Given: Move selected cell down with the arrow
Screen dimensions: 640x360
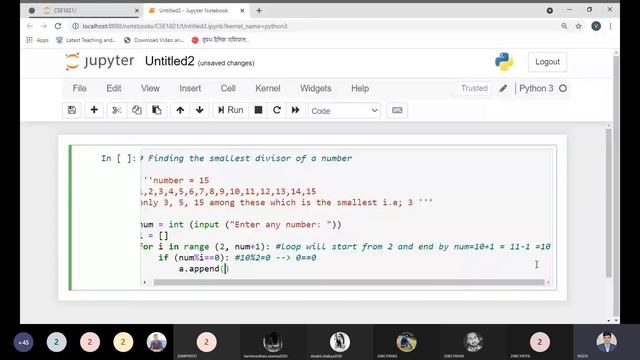Looking at the screenshot, I should point(200,110).
